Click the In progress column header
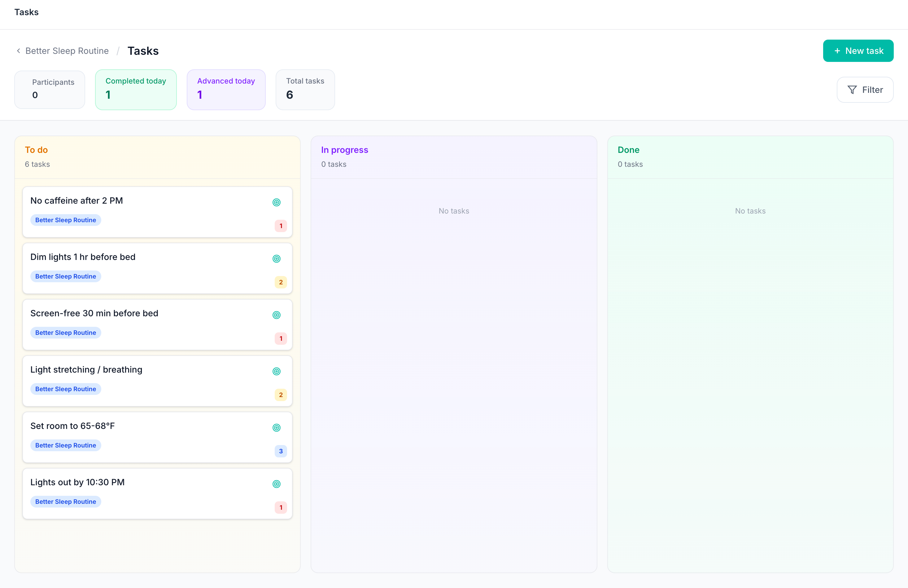Viewport: 908px width, 588px height. (344, 150)
